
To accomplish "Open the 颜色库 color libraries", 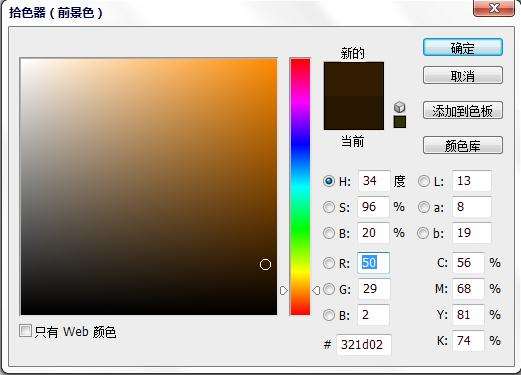I will coord(463,145).
